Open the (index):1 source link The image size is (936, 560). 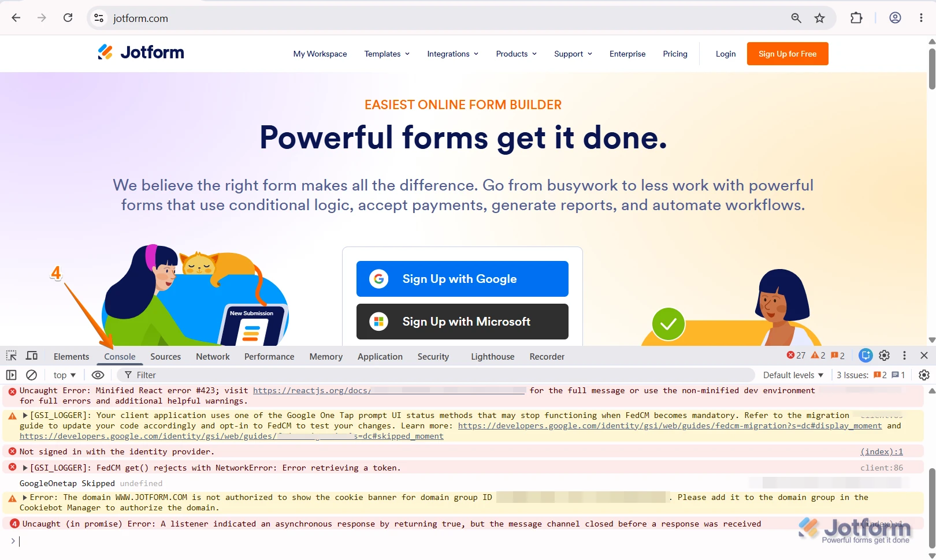tap(882, 451)
